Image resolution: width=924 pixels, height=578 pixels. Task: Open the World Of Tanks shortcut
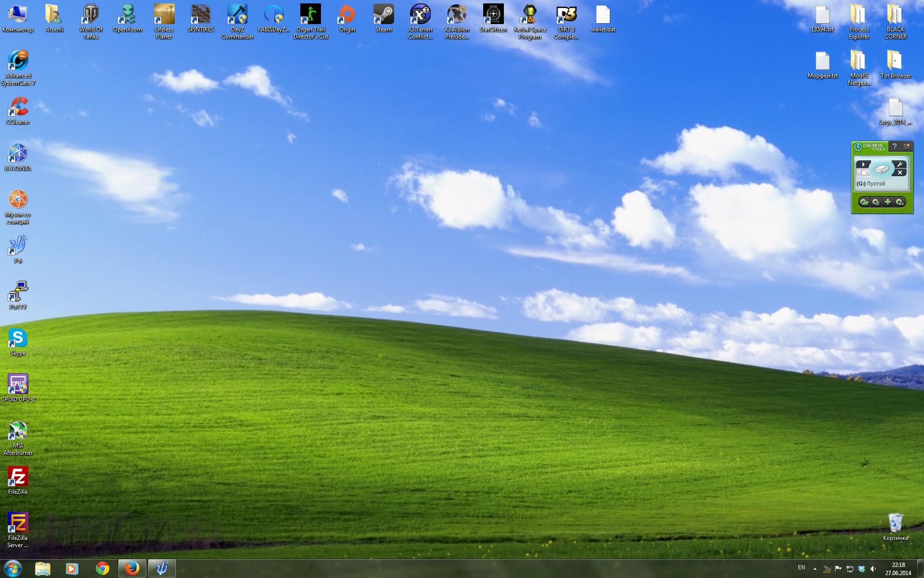(91, 22)
